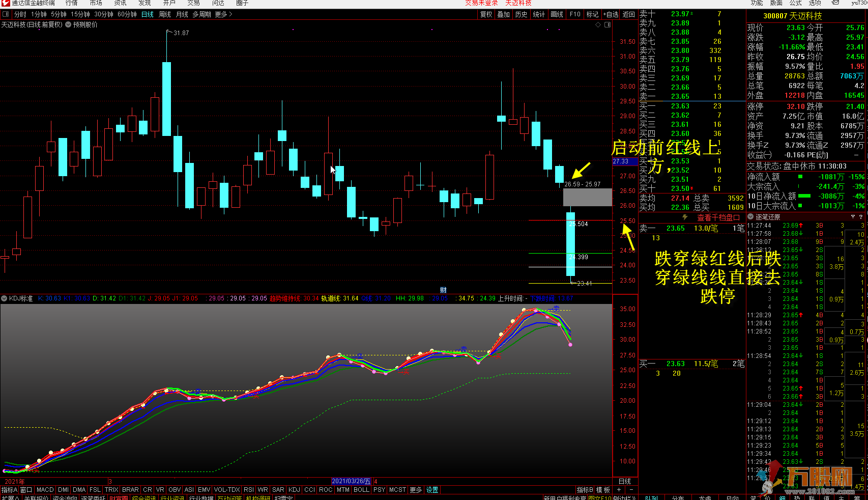
Task: Select the OBV indicator
Action: pos(175,490)
